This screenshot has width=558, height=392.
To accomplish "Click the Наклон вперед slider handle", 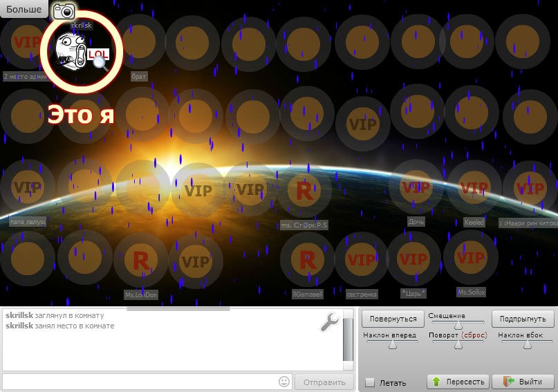I will tap(392, 345).
